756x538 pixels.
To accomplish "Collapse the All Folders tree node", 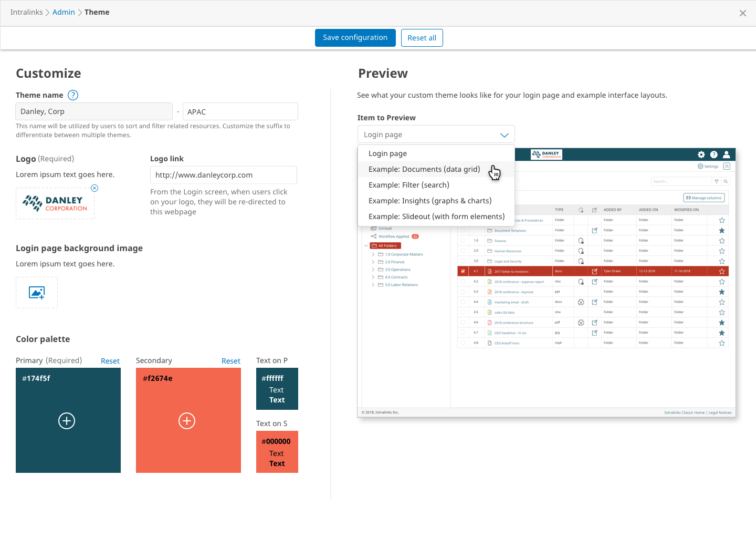I will 366,246.
